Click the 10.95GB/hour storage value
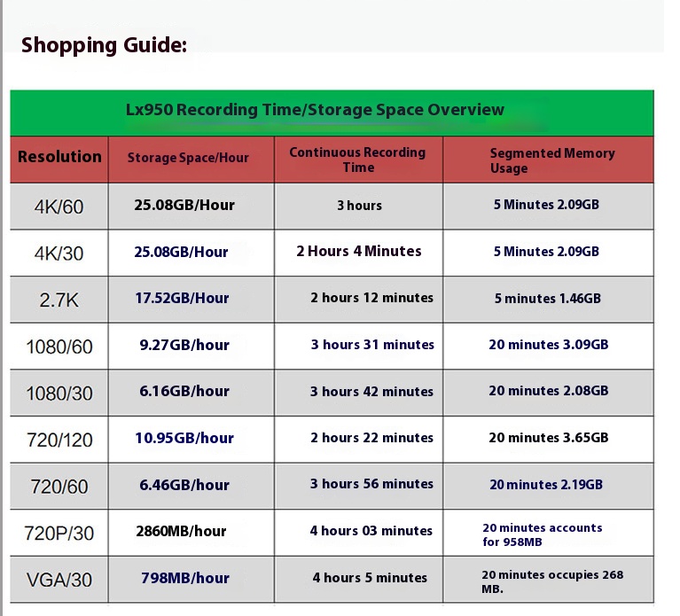Screen dimensions: 680x616 tap(184, 438)
